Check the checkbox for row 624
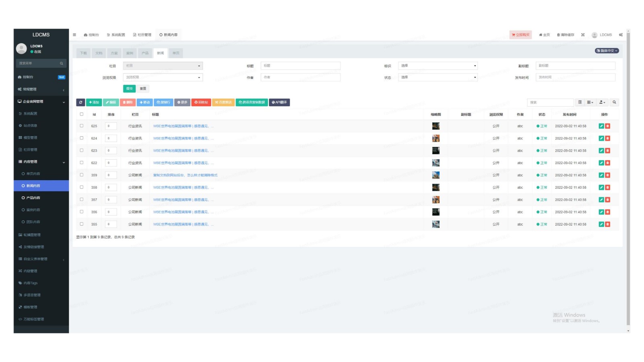Screen dimensions: 644x362 (82, 138)
